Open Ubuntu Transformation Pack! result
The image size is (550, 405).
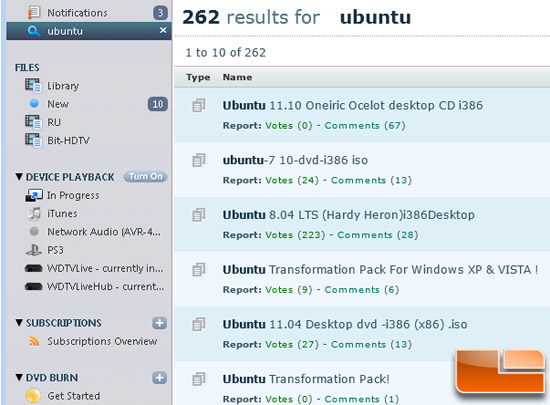pyautogui.click(x=306, y=379)
